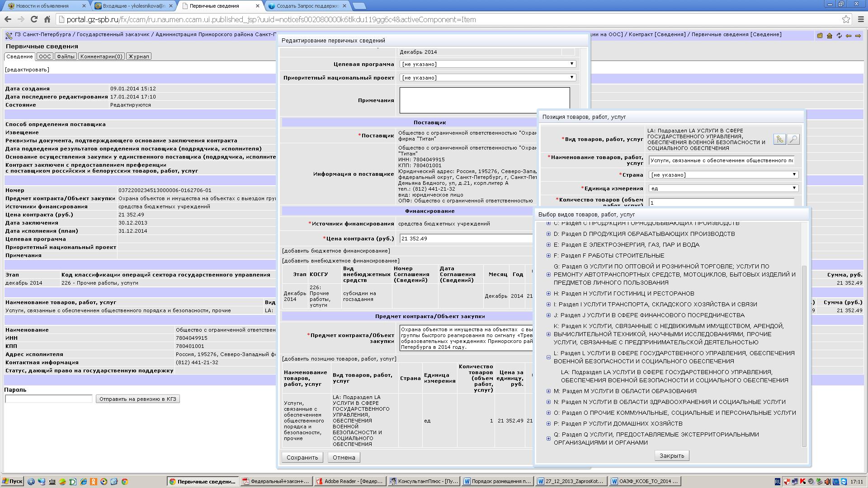Expand section F РАБОТЫ СТРОИТЕЛЬНЫЕ
This screenshot has height=488, width=868.
pyautogui.click(x=548, y=256)
